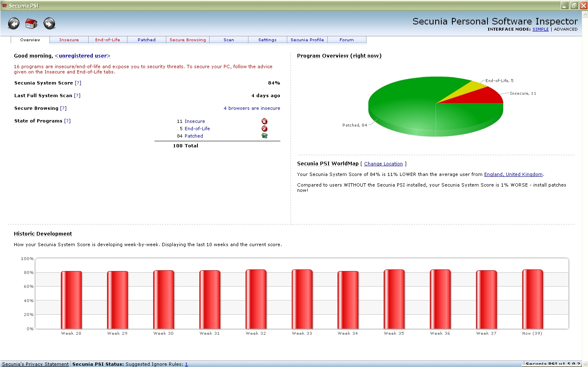588x367 pixels.
Task: Open England, United Kingdom link
Action: point(513,174)
